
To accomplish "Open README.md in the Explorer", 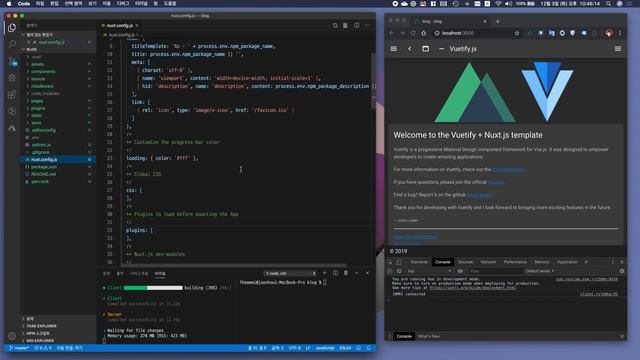I will (x=43, y=174).
